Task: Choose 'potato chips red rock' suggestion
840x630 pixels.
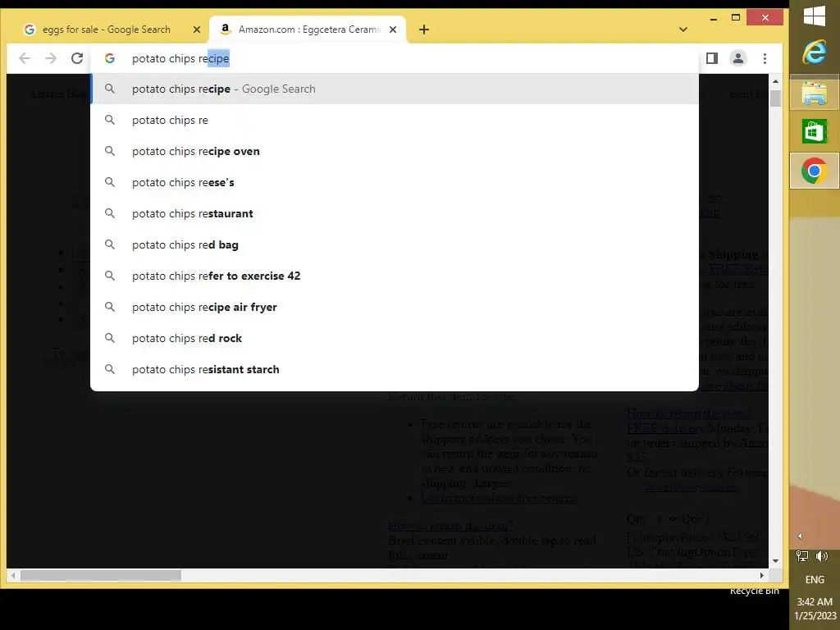Action: 395,338
